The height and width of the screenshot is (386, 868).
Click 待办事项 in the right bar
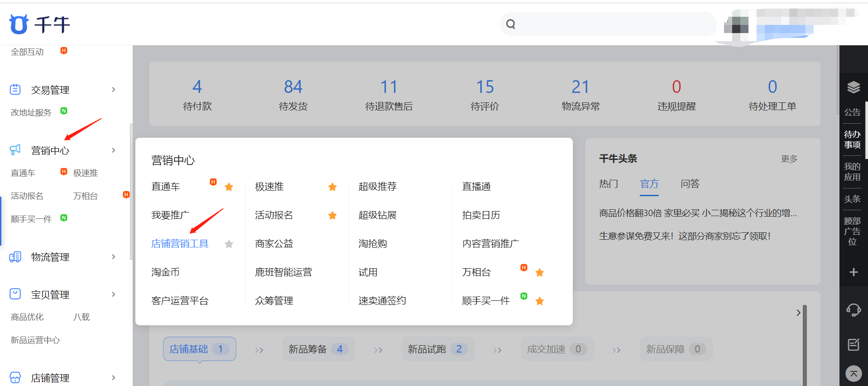coord(852,140)
